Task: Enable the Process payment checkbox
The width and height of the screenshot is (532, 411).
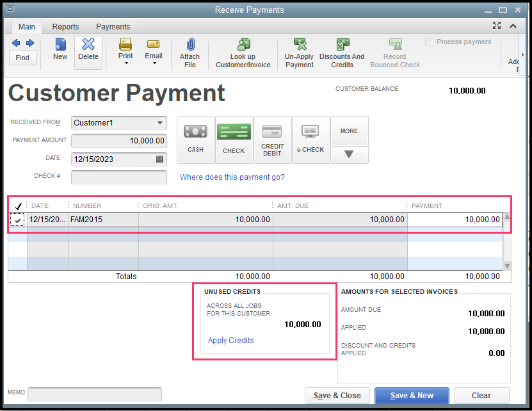Action: [428, 41]
